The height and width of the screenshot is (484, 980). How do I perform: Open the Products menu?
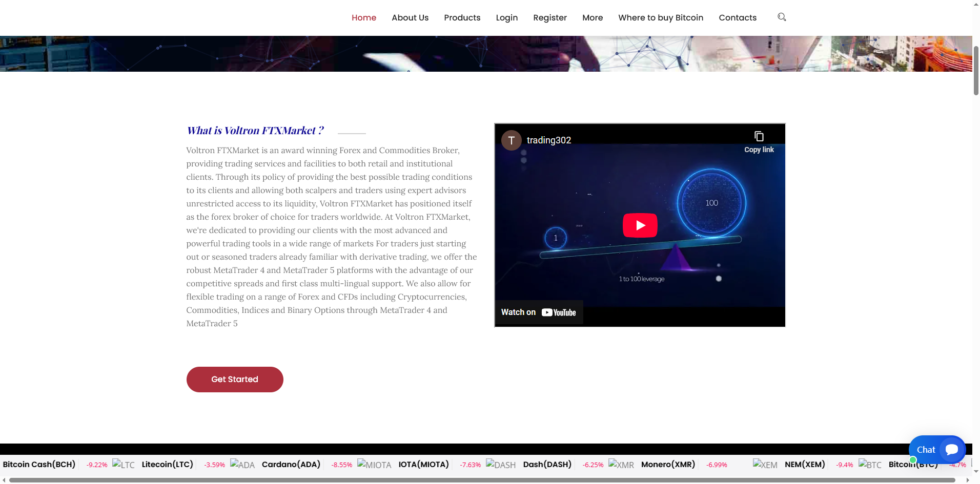tap(462, 17)
